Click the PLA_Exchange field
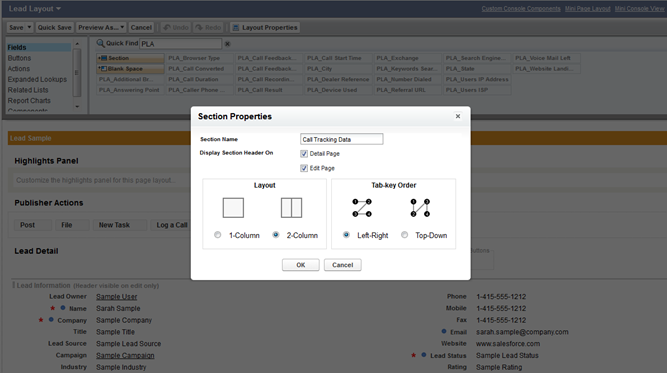 coord(408,58)
